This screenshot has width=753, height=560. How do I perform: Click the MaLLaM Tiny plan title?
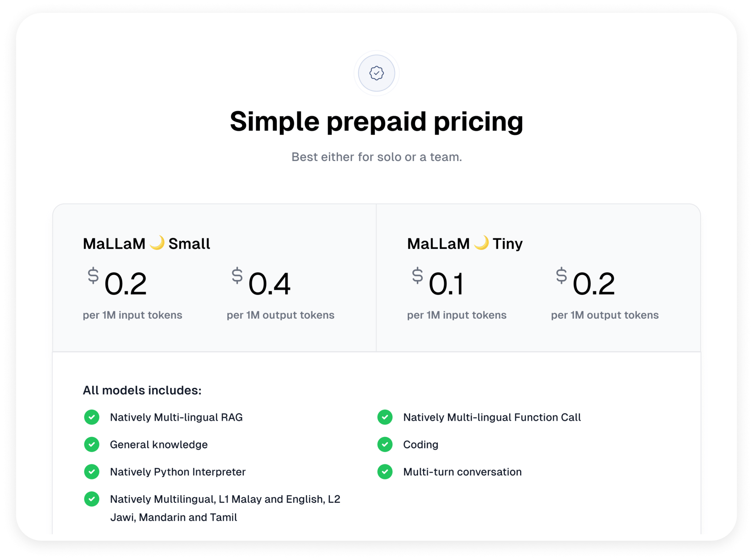465,243
